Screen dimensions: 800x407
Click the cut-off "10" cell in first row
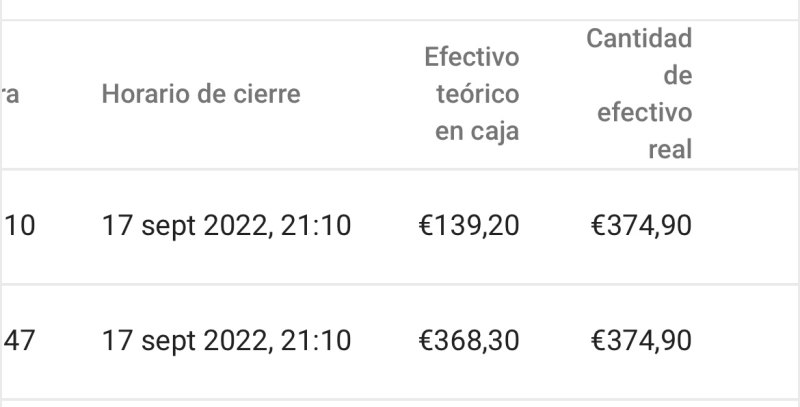coord(20,226)
